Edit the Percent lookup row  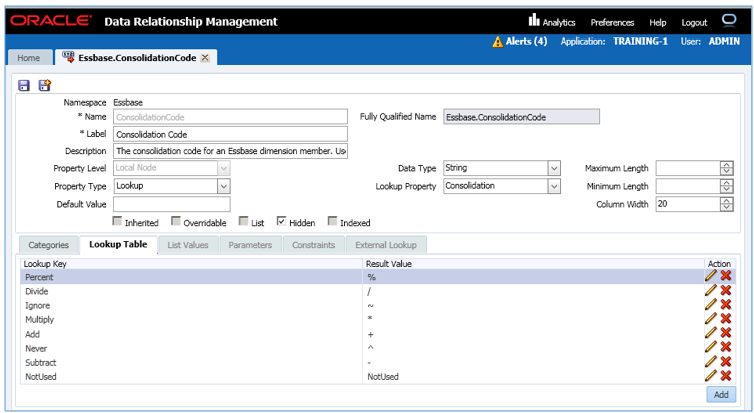711,276
